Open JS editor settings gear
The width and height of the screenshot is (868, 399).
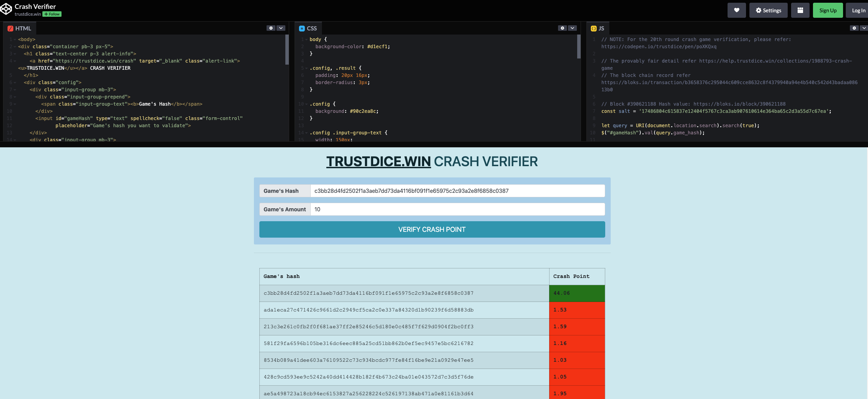click(854, 28)
